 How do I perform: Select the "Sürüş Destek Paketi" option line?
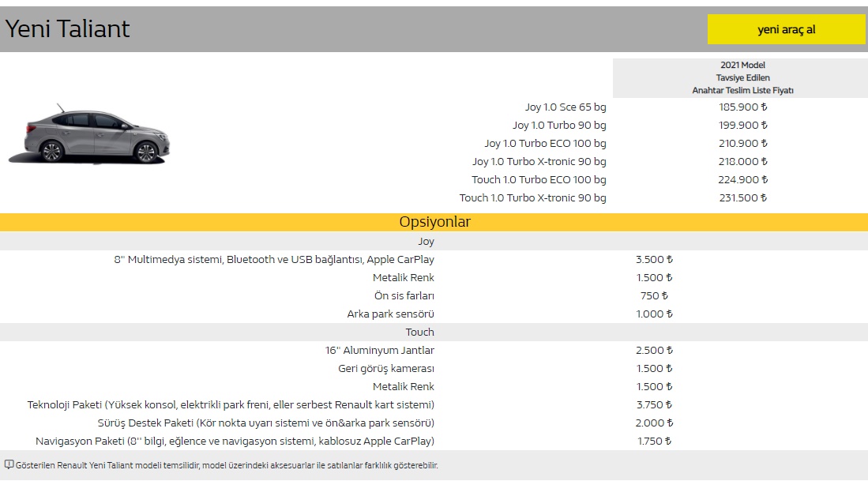[265, 423]
